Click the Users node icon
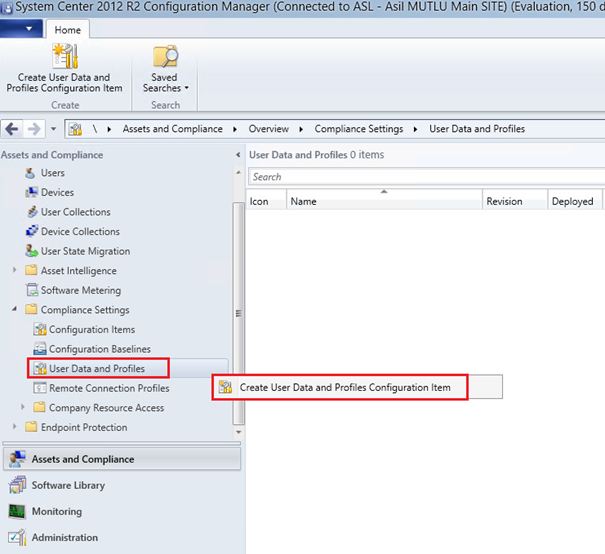Screen dimensions: 605x554 [30, 173]
